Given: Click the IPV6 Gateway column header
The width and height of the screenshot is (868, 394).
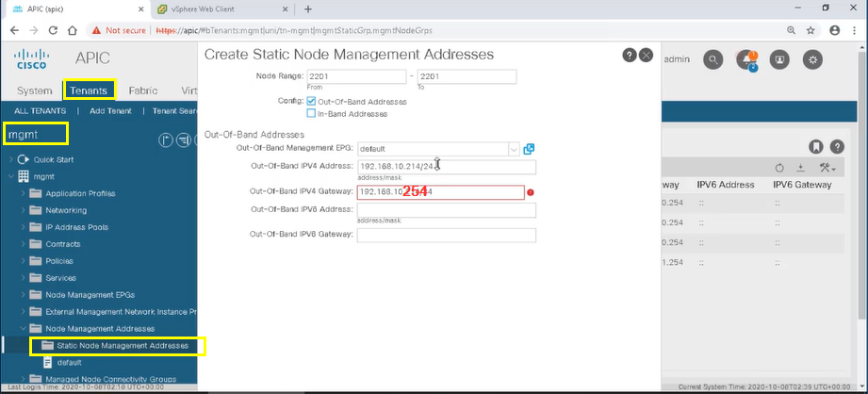Looking at the screenshot, I should (x=802, y=185).
